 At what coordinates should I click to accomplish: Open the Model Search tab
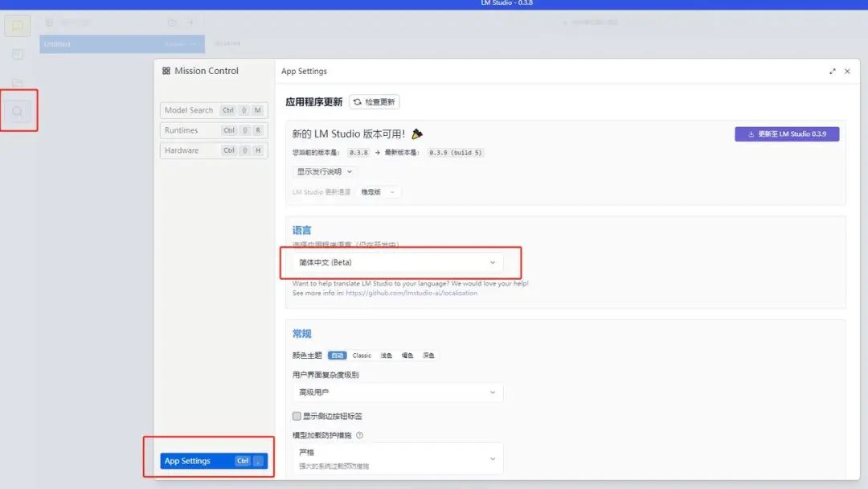214,110
